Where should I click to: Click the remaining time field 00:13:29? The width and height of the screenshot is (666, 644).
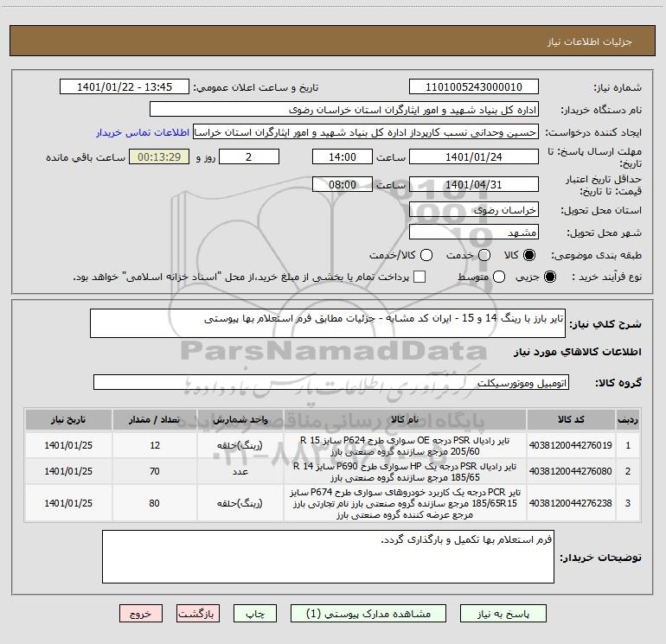click(159, 156)
